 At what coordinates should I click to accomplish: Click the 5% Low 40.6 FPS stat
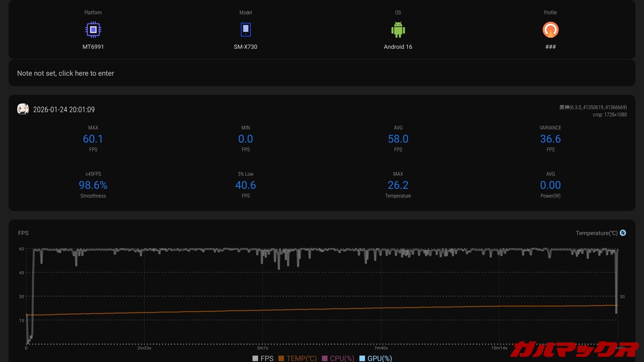point(246,186)
